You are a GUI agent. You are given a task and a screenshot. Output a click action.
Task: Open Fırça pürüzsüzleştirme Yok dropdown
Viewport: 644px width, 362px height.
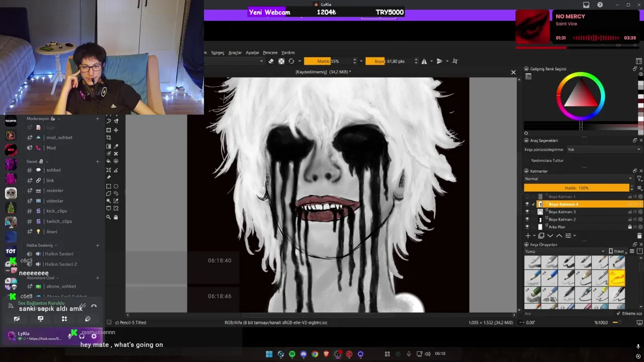click(604, 149)
